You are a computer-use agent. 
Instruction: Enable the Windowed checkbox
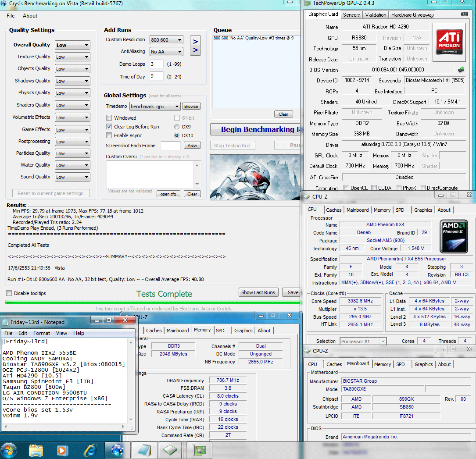click(109, 118)
